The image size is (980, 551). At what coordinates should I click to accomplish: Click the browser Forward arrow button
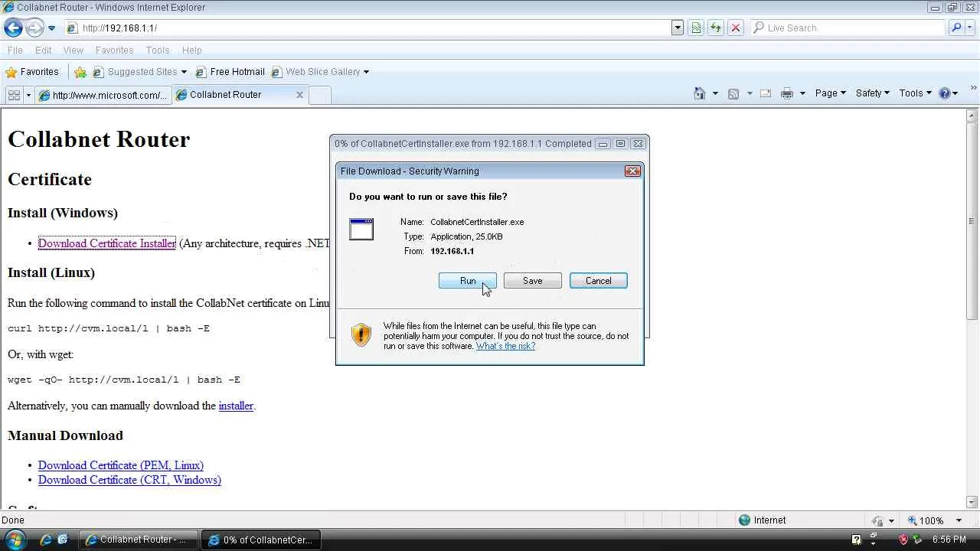click(x=34, y=28)
